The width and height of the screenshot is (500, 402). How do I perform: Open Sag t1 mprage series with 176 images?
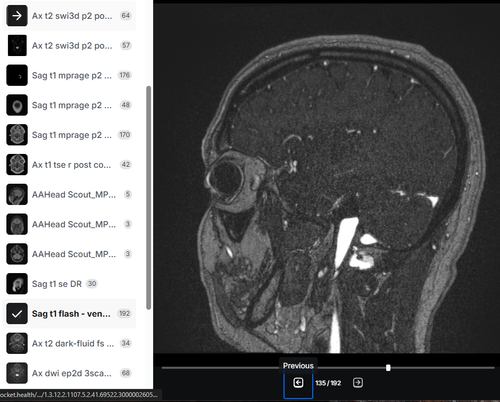[69, 75]
